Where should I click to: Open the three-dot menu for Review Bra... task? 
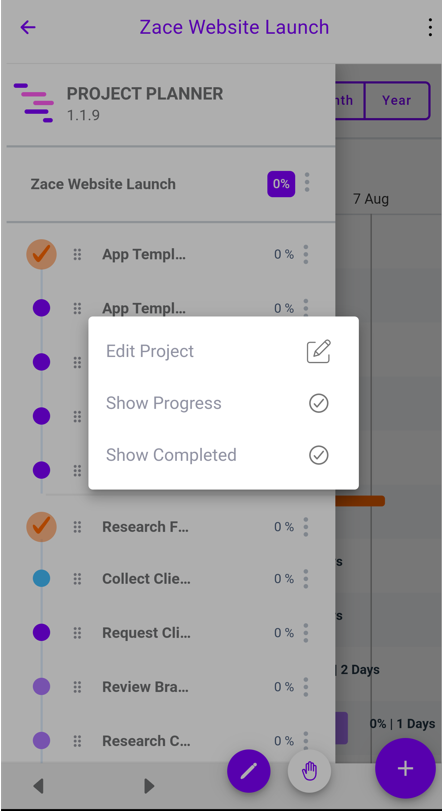pyautogui.click(x=306, y=687)
